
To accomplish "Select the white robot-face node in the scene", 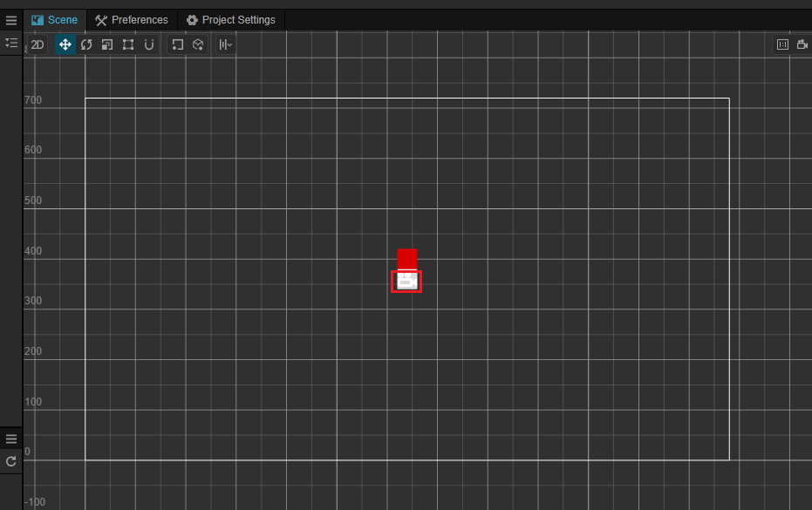I will point(406,282).
